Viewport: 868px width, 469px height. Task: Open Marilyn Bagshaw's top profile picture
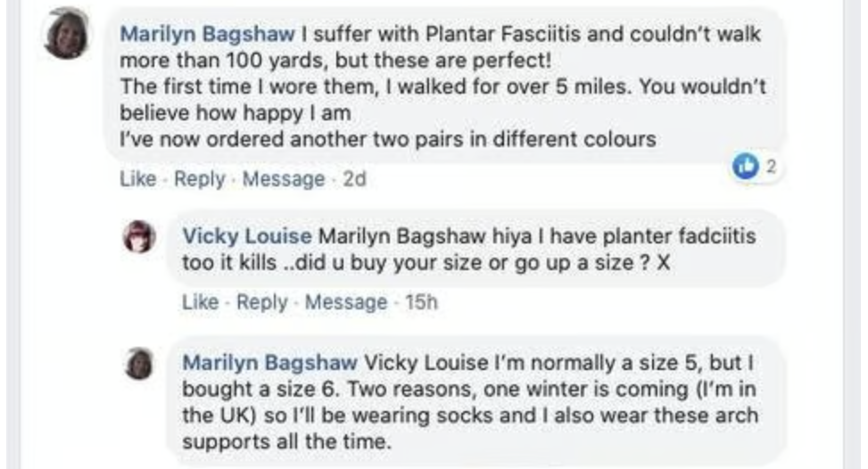pyautogui.click(x=68, y=35)
